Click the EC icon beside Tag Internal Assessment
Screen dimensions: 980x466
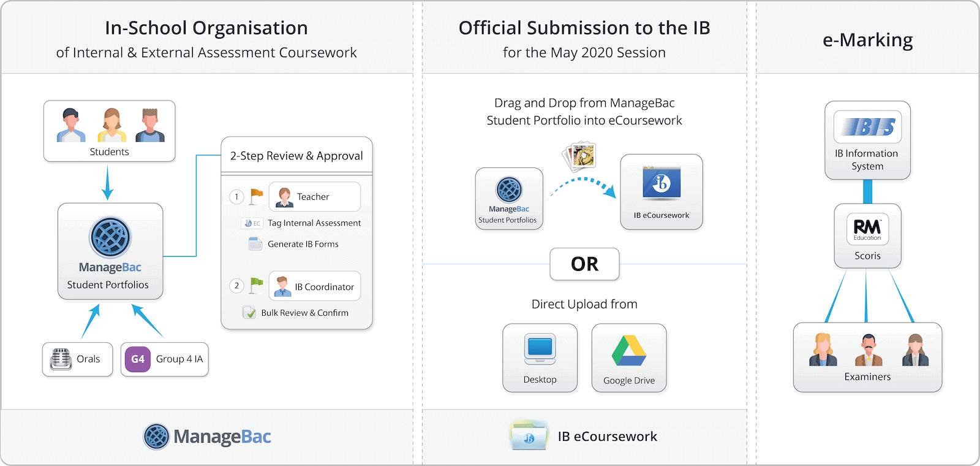pyautogui.click(x=252, y=223)
